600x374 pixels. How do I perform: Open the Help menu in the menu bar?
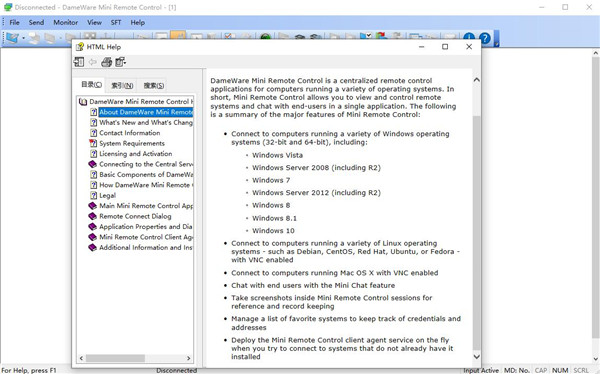pyautogui.click(x=138, y=22)
